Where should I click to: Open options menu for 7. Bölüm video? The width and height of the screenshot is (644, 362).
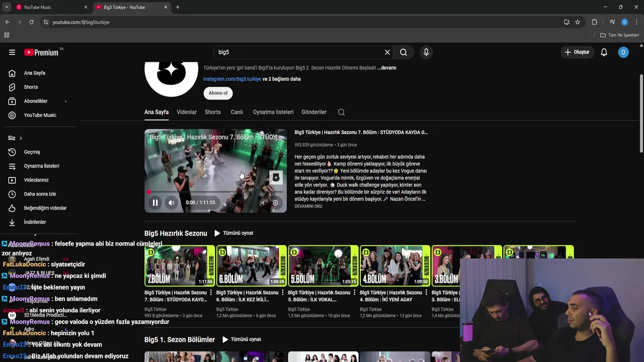[211, 293]
